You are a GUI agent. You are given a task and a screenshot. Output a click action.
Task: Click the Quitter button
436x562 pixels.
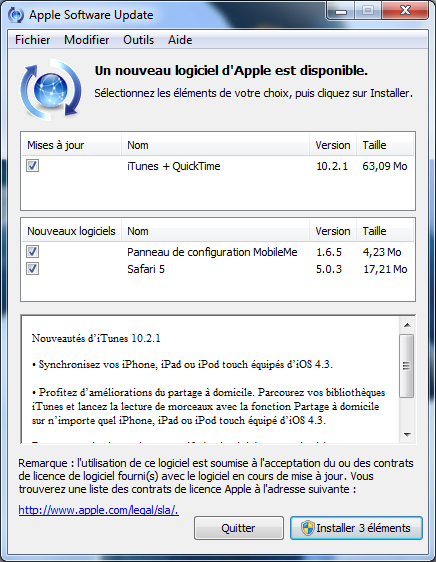click(239, 528)
